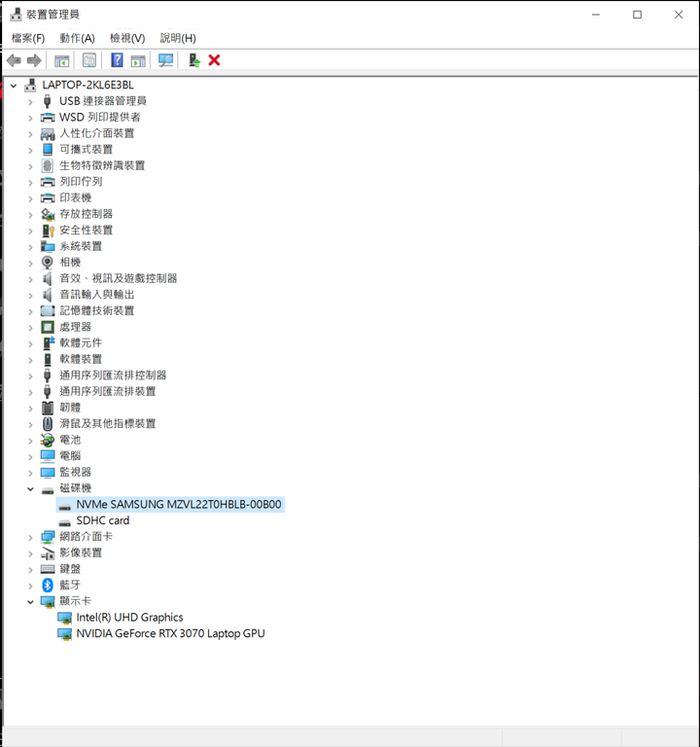Screen dimensions: 700x747
Task: Minimize the 裝置管理員 window
Action: point(596,15)
